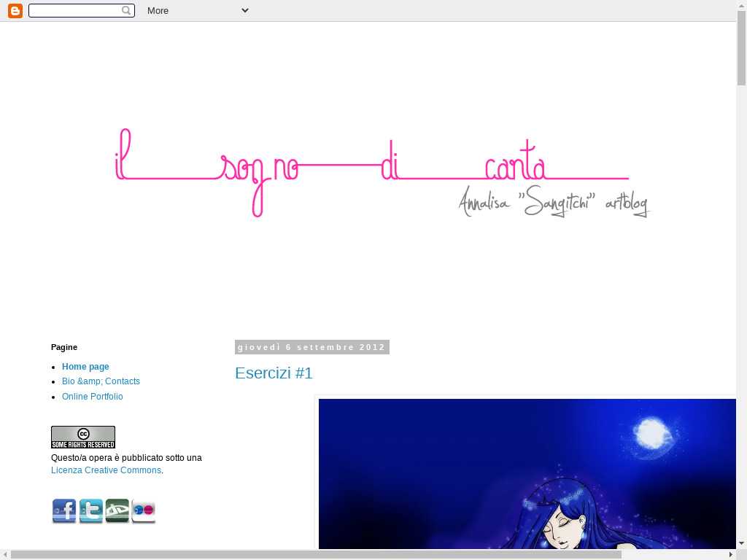Click the Creative Commons Some Rights Reserved badge
Viewport: 747px width, 560px height.
[x=83, y=437]
